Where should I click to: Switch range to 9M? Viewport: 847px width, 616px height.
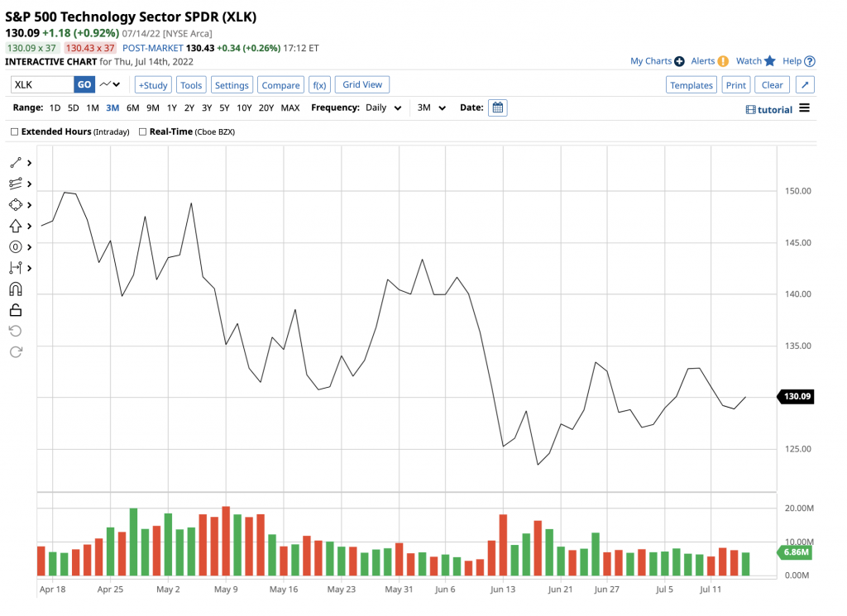153,107
